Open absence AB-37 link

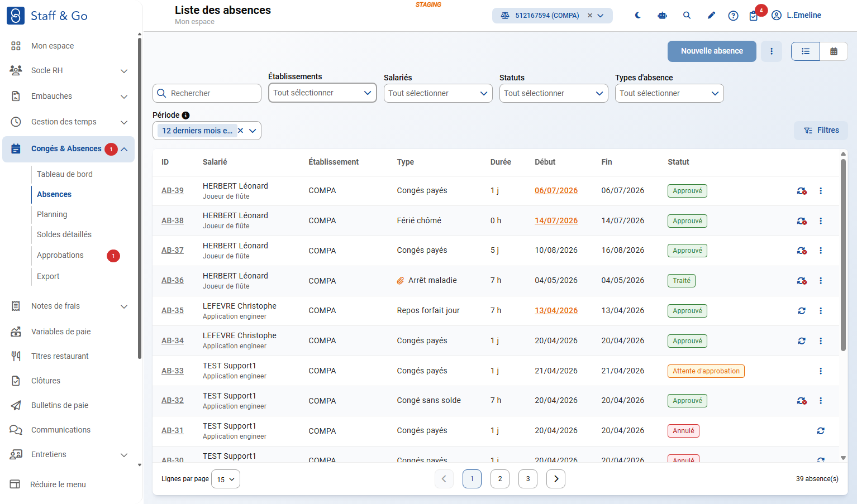click(x=173, y=251)
